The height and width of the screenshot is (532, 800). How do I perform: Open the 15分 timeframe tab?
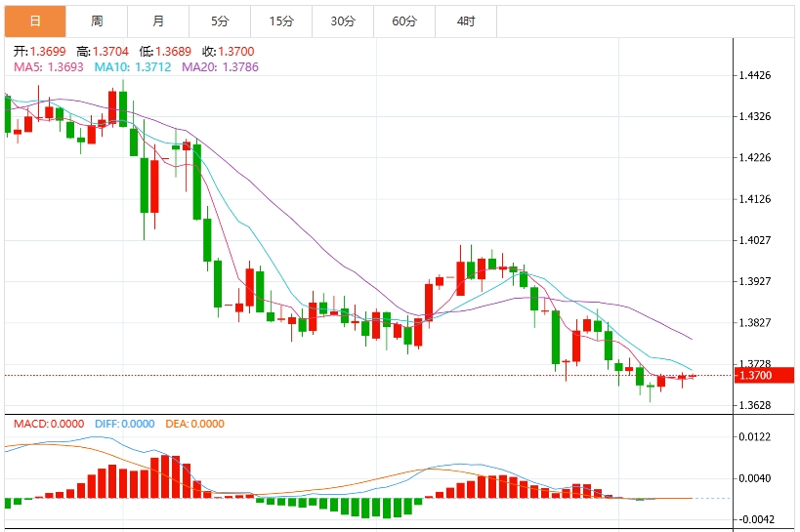[x=281, y=21]
